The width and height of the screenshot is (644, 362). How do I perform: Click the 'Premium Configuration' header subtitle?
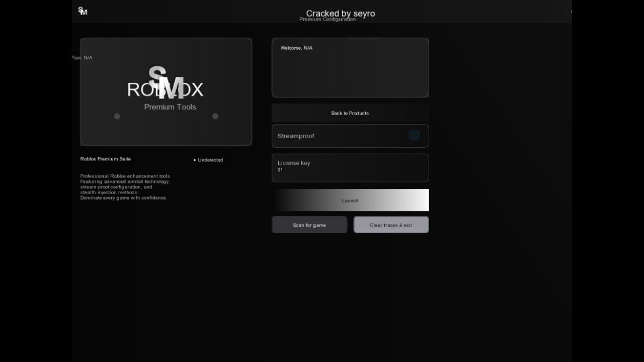coord(328,20)
